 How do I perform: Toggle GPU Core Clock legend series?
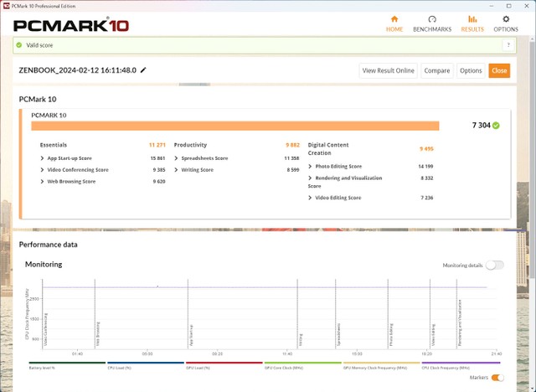point(302,365)
